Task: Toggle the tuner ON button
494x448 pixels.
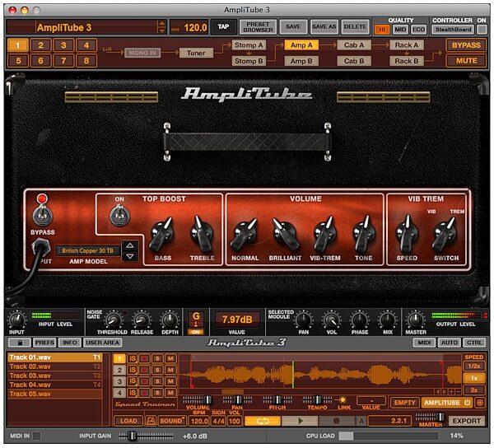Action: point(196,332)
